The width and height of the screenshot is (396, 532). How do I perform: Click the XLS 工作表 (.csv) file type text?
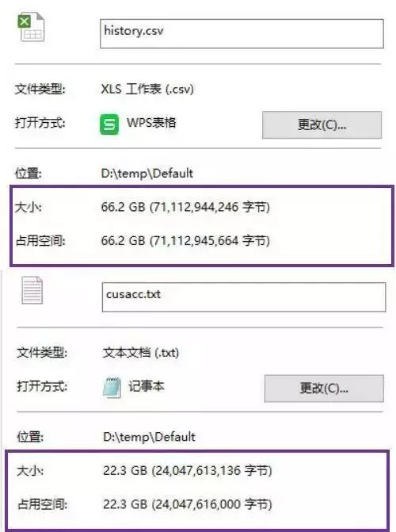(147, 89)
